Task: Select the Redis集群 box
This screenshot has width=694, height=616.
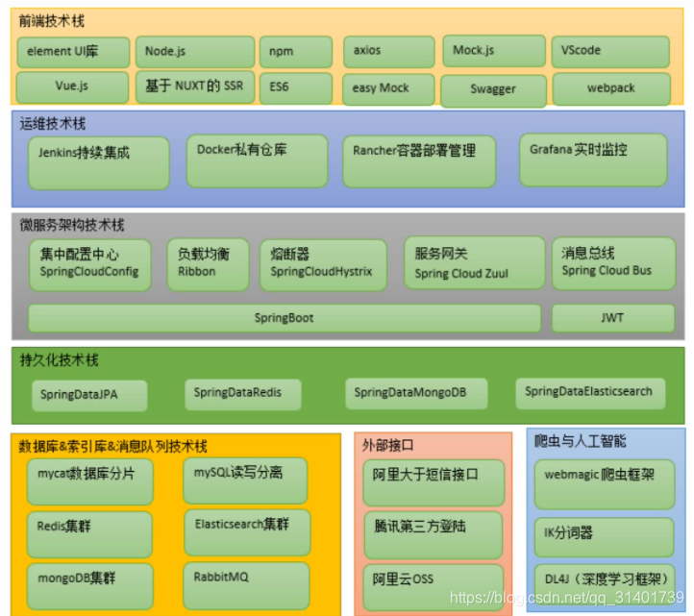Action: tap(89, 534)
